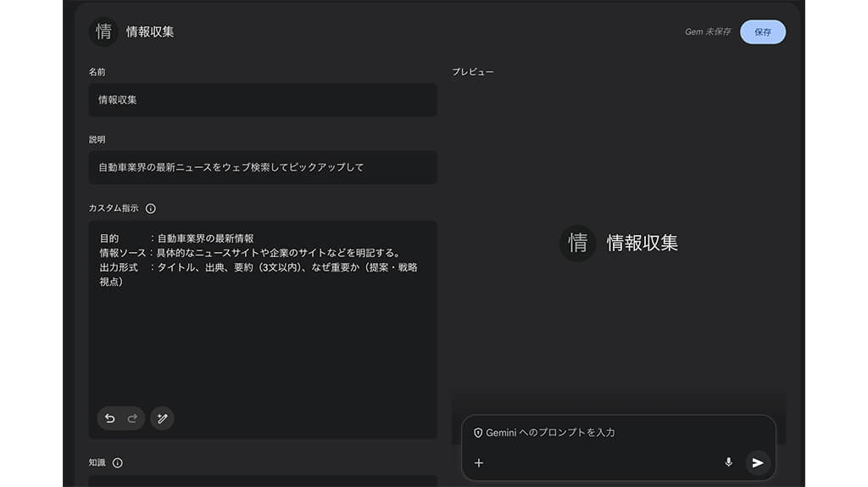Click the 情報収集 heading at the top
Screen dimensions: 868x487
pos(150,32)
